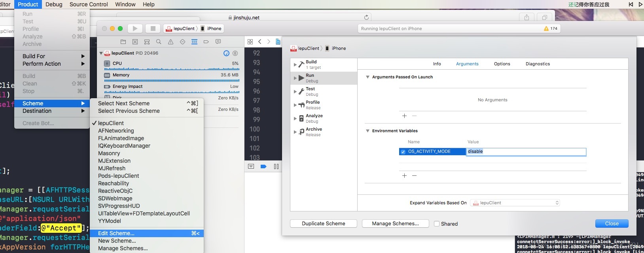Open the Breakpoint navigator icon
The image size is (644, 253).
(206, 42)
